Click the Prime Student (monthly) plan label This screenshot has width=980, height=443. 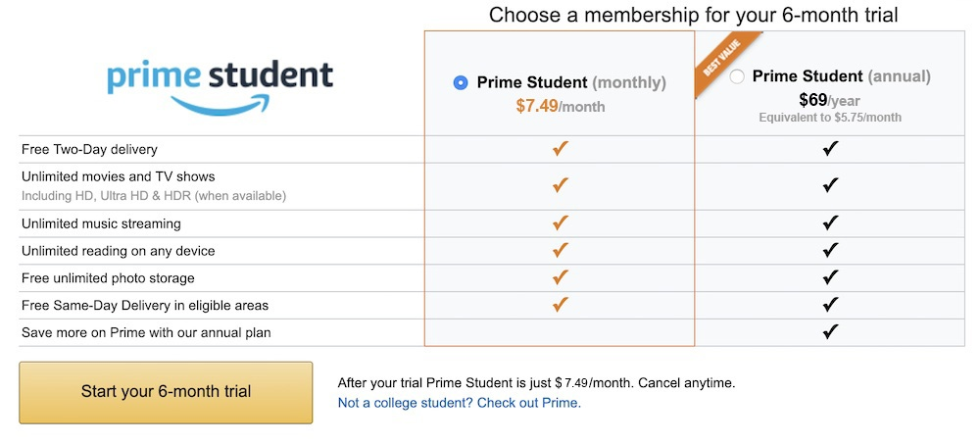pyautogui.click(x=571, y=82)
